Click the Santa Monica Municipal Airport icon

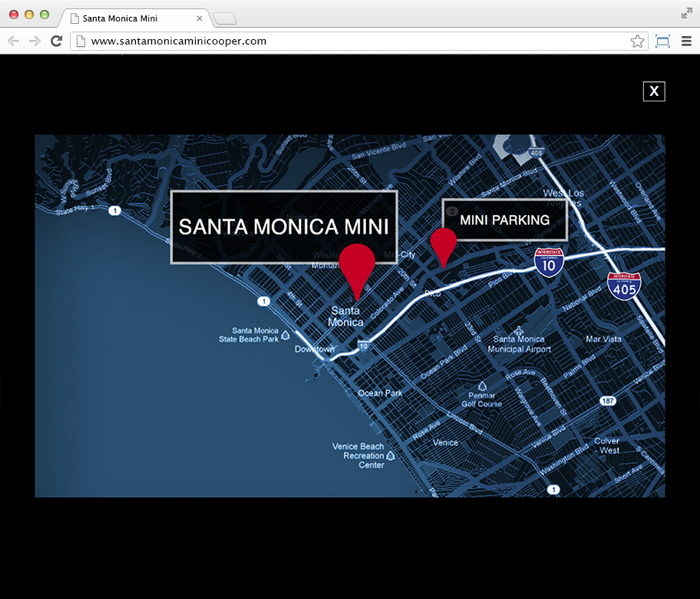point(518,331)
